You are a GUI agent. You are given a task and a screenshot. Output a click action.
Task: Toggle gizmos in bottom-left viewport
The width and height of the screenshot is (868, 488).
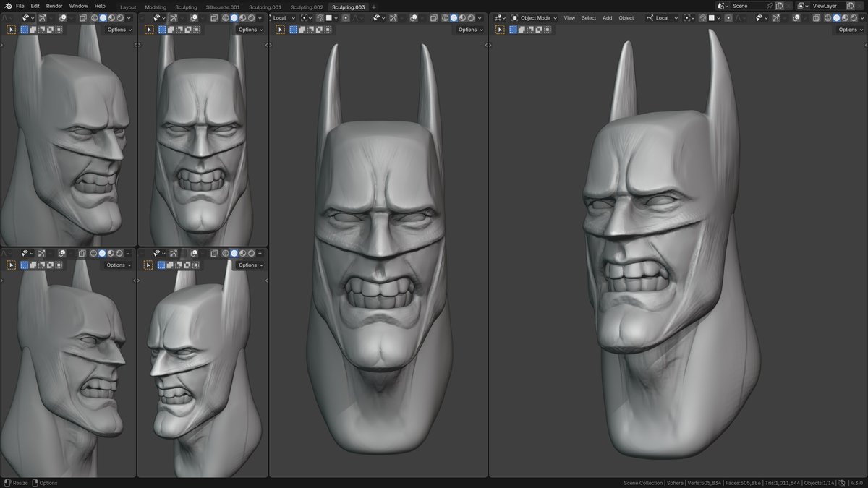click(41, 254)
